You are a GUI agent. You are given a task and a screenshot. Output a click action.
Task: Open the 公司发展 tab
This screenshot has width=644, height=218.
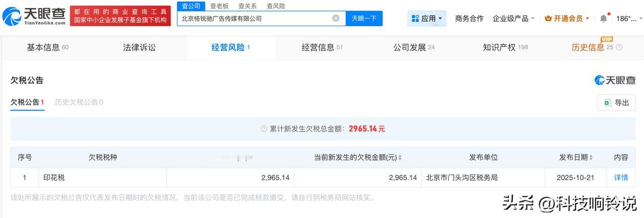(x=414, y=47)
